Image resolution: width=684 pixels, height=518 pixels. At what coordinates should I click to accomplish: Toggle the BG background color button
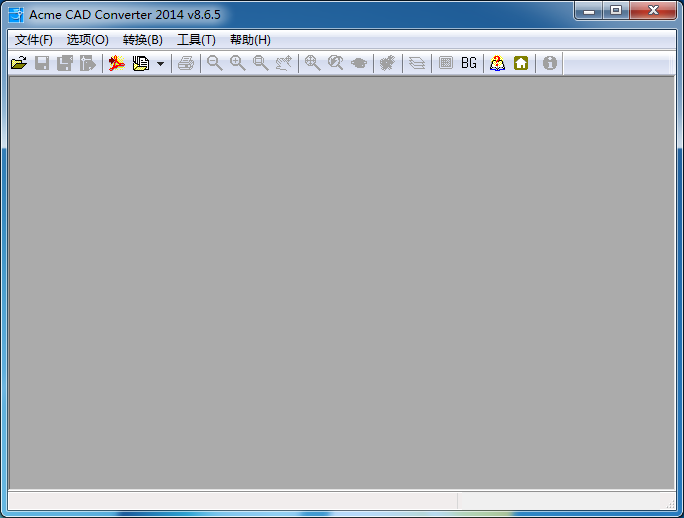469,63
